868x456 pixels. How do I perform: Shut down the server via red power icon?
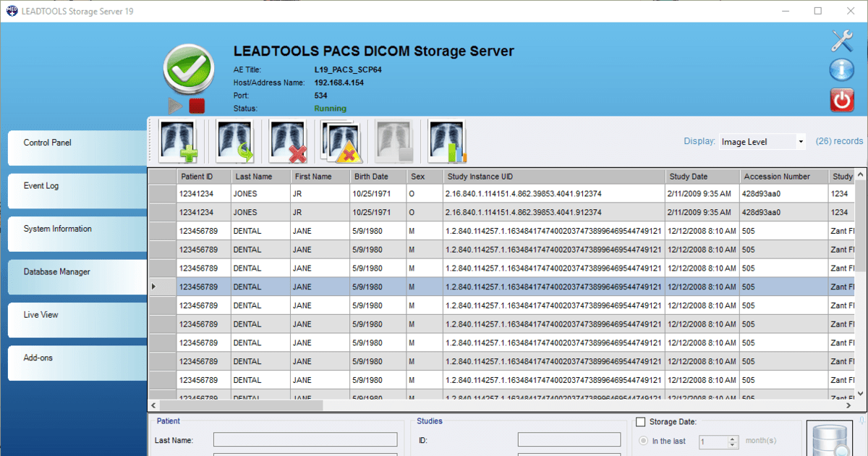pos(841,100)
